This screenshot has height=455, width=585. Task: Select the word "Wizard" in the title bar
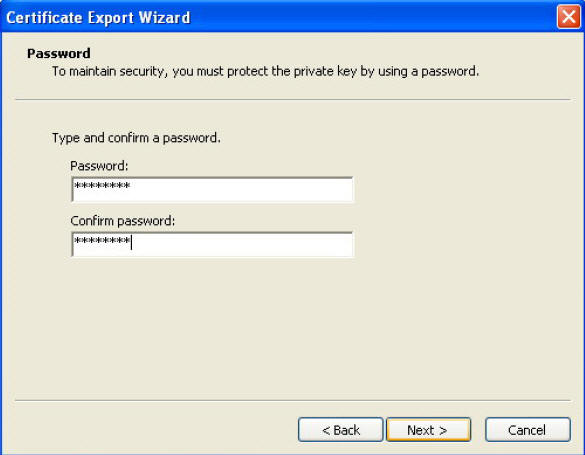point(165,18)
